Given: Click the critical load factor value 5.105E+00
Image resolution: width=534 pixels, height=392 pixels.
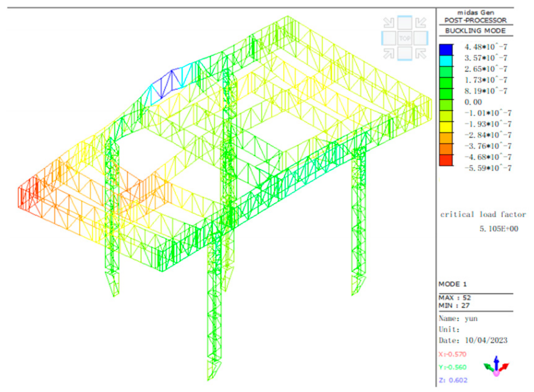Looking at the screenshot, I should [499, 229].
